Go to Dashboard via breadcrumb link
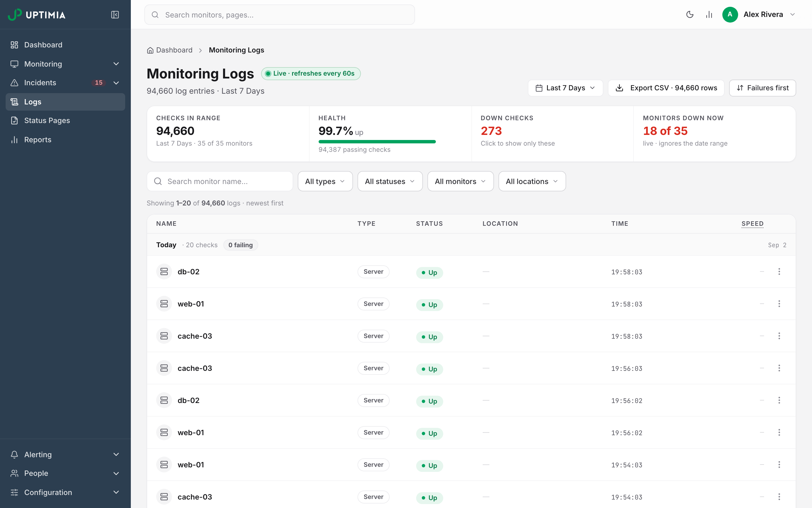Screen dimensions: 812x508 [x=170, y=50]
